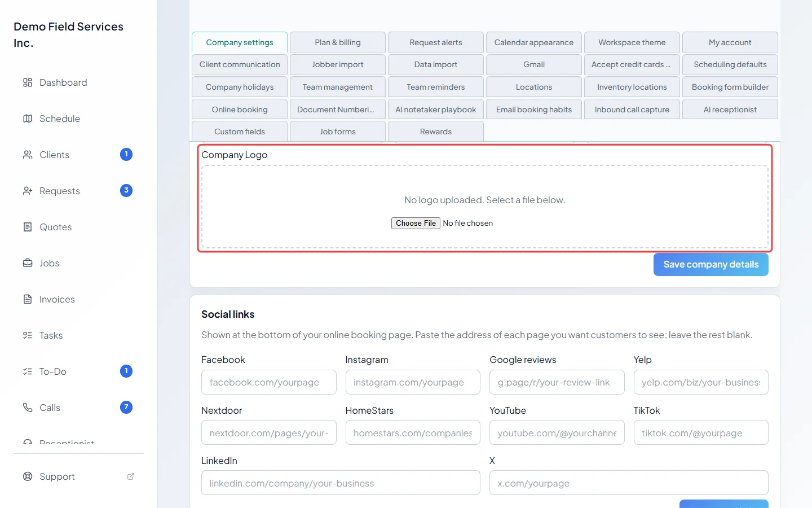Click the Choose File logo button
The image size is (812, 508).
[416, 223]
